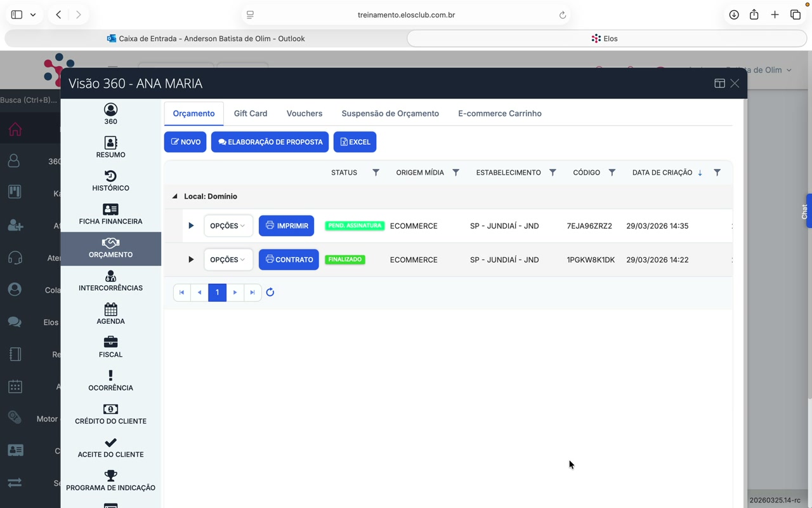Sort by Data de Criação column header

pyautogui.click(x=662, y=173)
